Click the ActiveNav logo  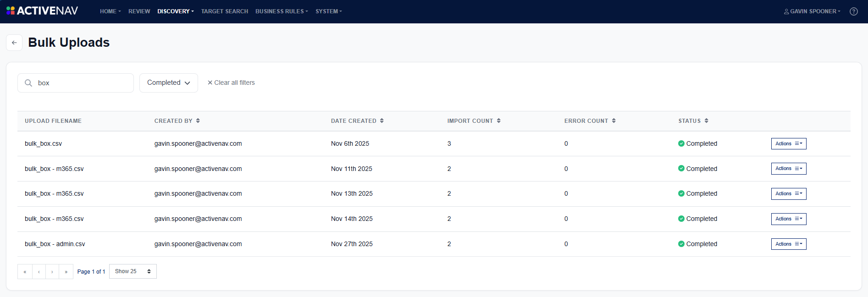[x=42, y=11]
